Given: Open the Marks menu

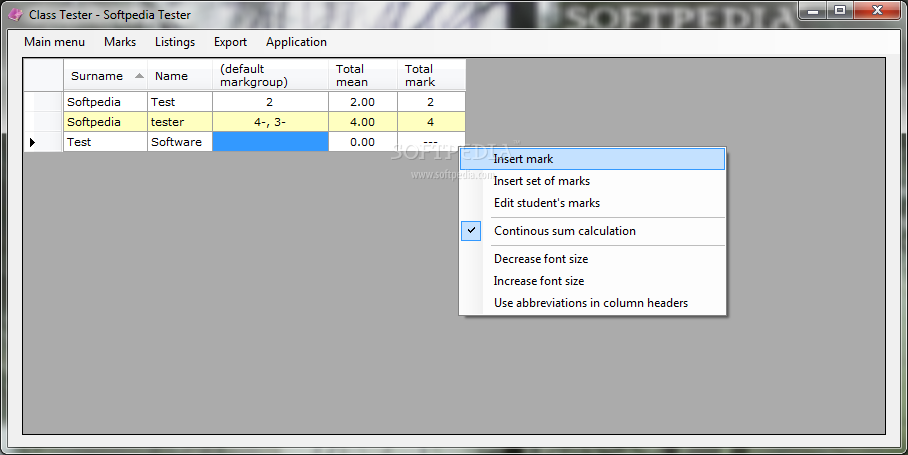Looking at the screenshot, I should [x=120, y=42].
